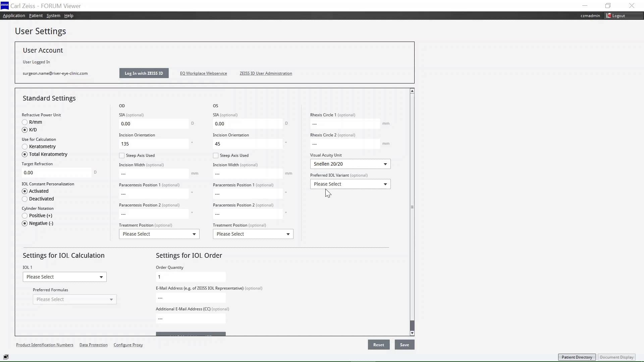This screenshot has height=362, width=644.
Task: Select Negative (-) cylinder notation
Action: [x=24, y=224]
